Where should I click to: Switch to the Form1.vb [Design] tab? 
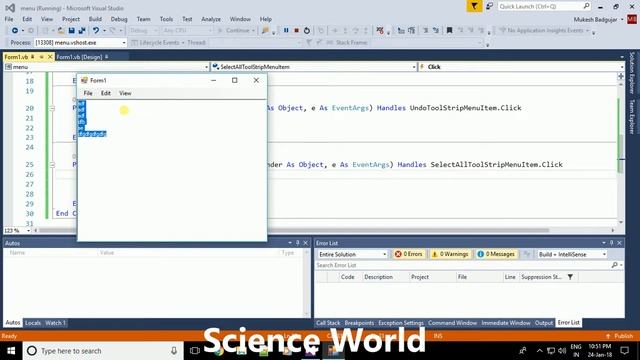point(80,57)
